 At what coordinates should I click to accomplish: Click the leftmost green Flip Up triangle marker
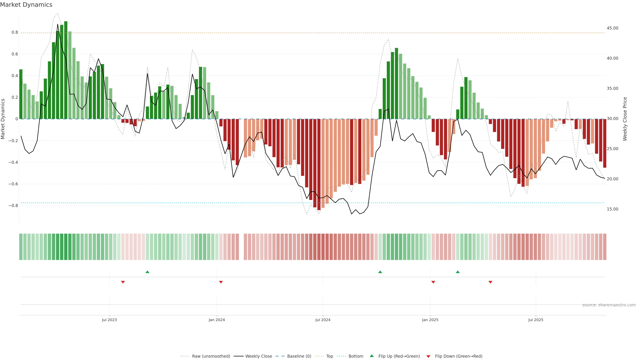[x=147, y=272]
